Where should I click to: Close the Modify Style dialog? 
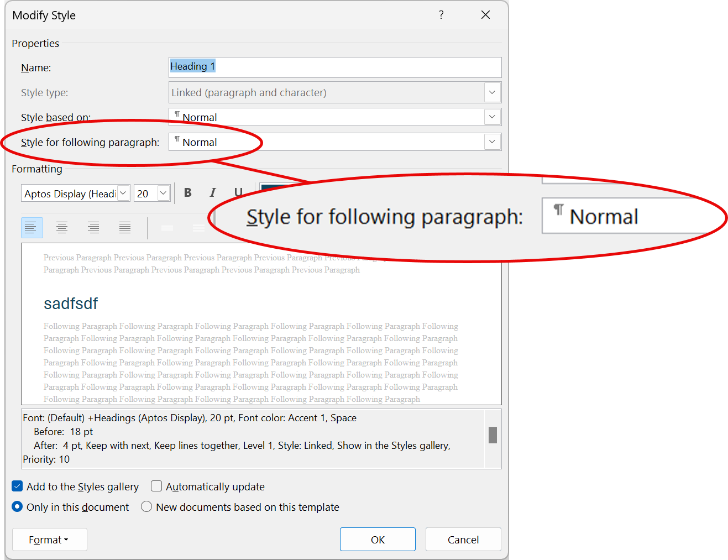pos(485,15)
